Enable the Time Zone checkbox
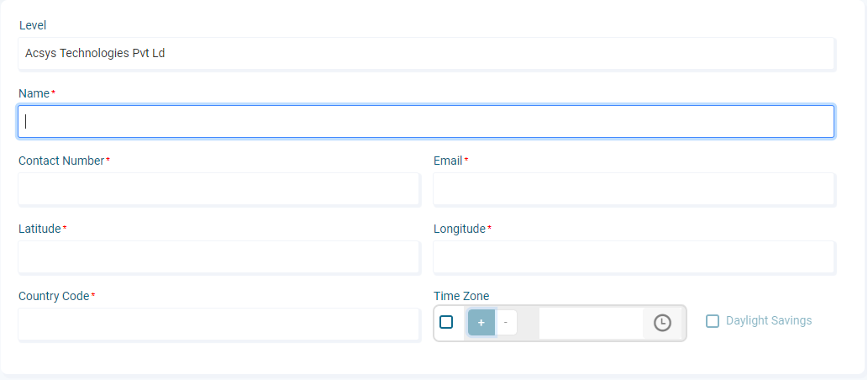Image resolution: width=868 pixels, height=380 pixels. (x=446, y=322)
